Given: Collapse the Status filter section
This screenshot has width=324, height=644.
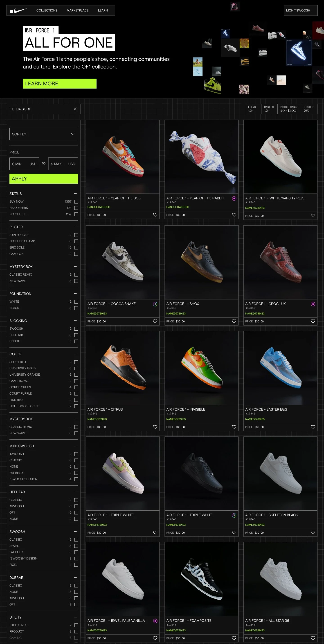Looking at the screenshot, I should tap(75, 194).
